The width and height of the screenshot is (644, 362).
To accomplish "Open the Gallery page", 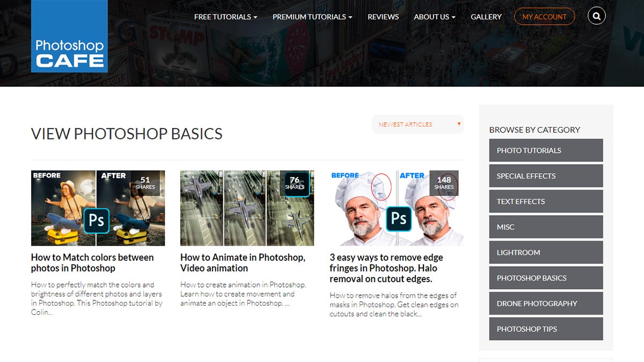I will click(486, 17).
